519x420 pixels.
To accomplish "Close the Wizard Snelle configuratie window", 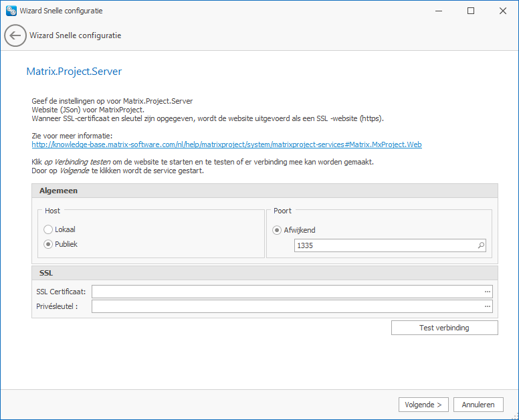I will [502, 11].
